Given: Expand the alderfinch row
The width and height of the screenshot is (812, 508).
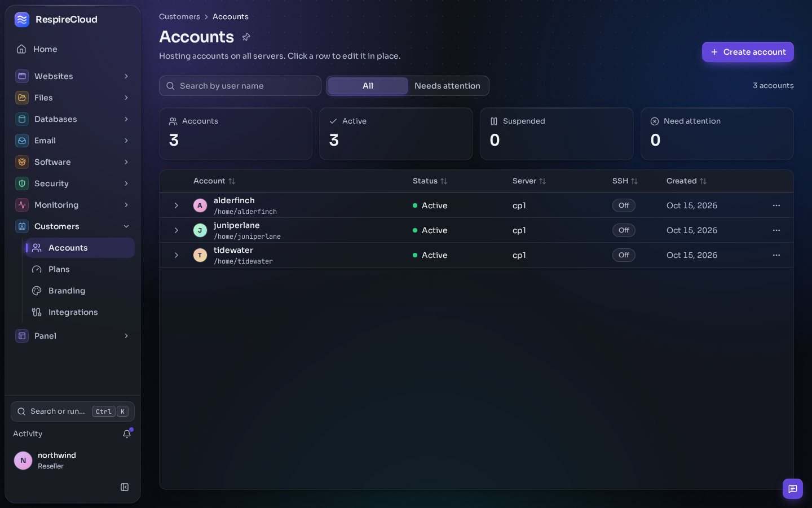Looking at the screenshot, I should (x=176, y=205).
